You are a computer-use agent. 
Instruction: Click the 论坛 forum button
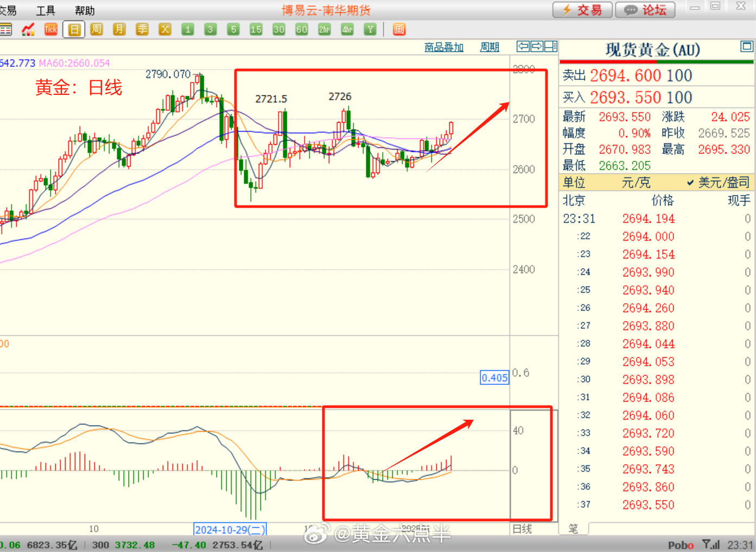tap(645, 10)
